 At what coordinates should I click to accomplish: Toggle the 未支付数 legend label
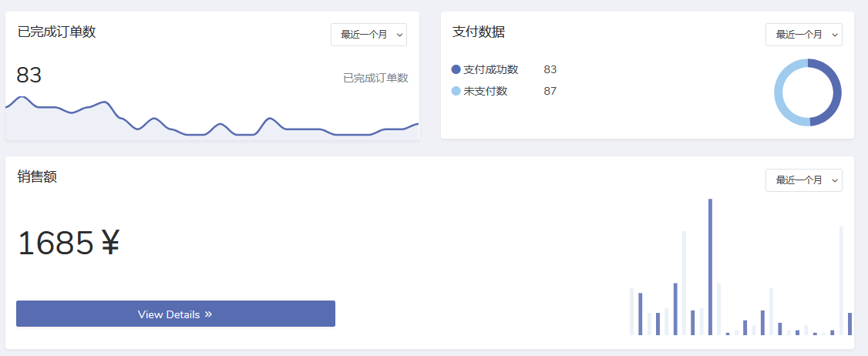pyautogui.click(x=486, y=91)
